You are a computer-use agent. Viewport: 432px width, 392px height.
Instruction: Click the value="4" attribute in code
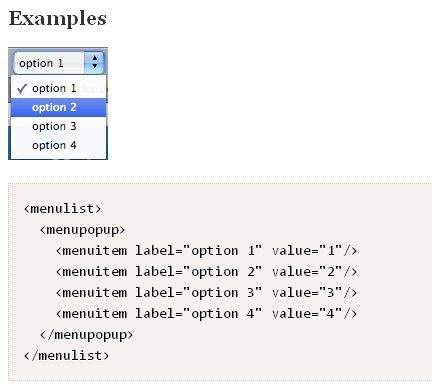point(307,314)
